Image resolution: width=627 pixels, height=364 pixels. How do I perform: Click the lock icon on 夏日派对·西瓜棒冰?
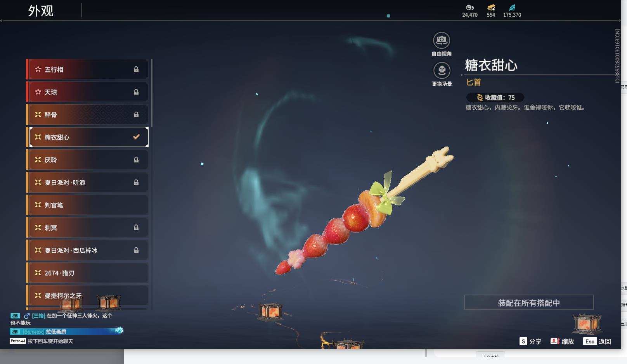tap(136, 250)
